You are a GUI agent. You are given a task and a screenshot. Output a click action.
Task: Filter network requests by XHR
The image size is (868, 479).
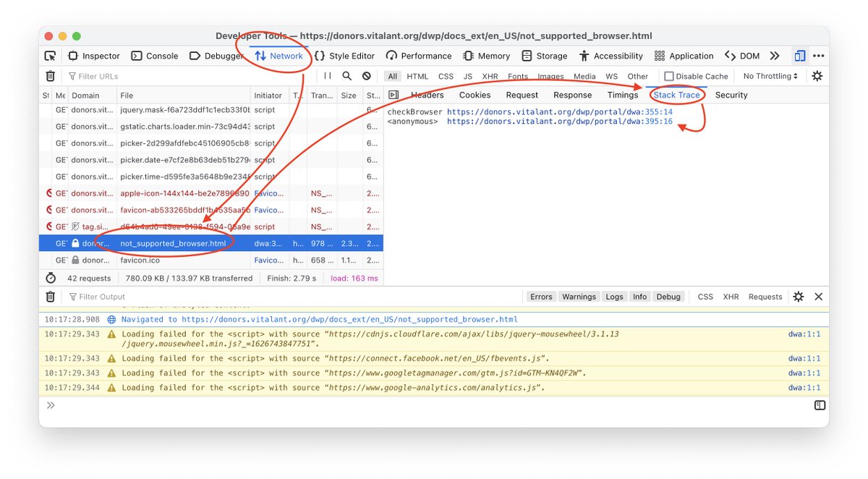pos(490,76)
